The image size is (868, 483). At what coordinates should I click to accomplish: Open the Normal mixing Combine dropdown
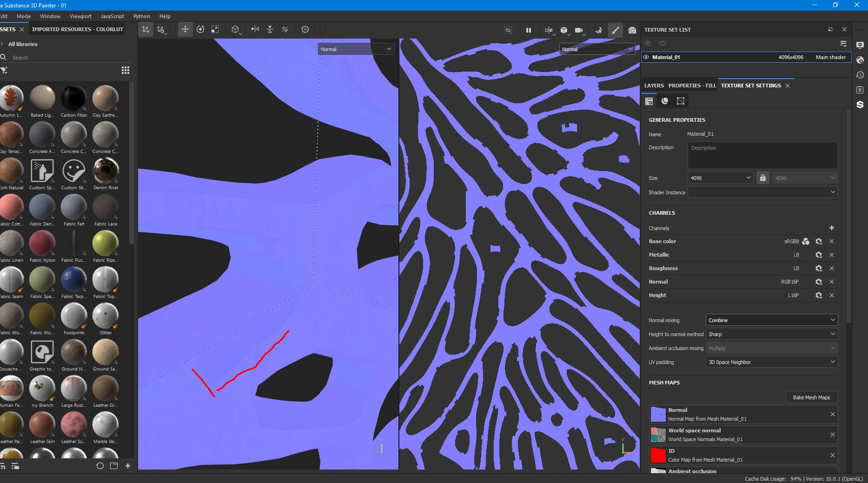coord(771,320)
